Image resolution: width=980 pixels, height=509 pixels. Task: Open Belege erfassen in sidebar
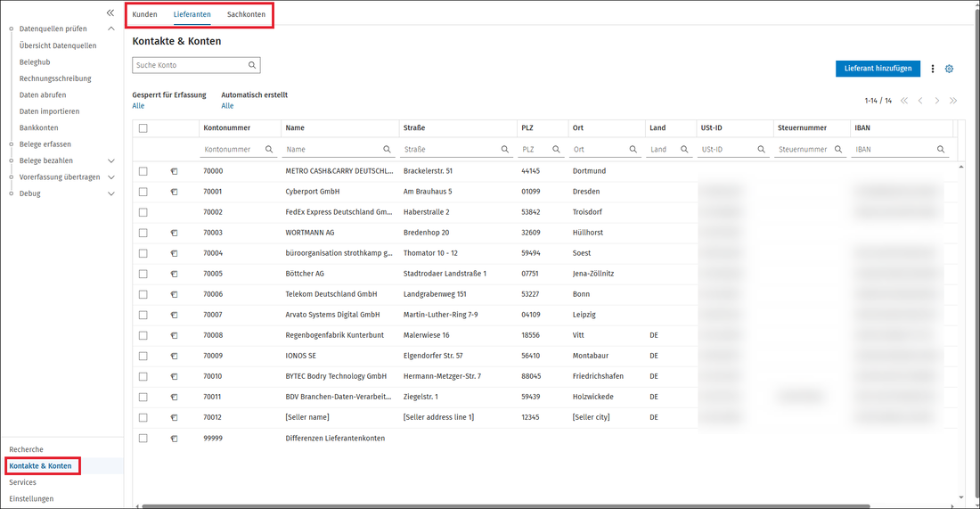click(x=45, y=144)
